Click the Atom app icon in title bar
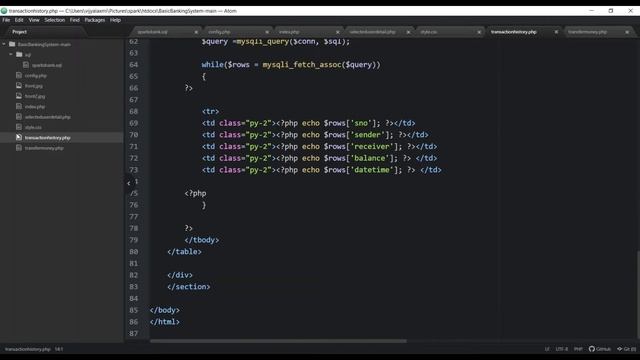This screenshot has width=640, height=360. (x=4, y=11)
